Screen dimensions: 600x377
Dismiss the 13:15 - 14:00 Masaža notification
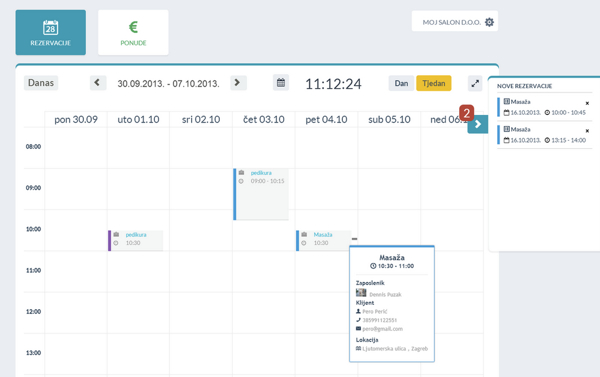[x=587, y=131]
